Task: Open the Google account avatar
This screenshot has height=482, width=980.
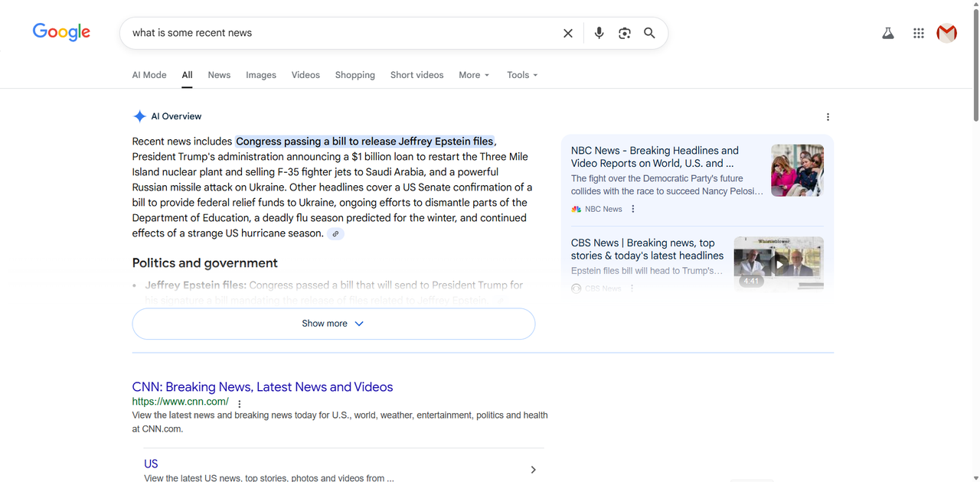Action: point(947,33)
